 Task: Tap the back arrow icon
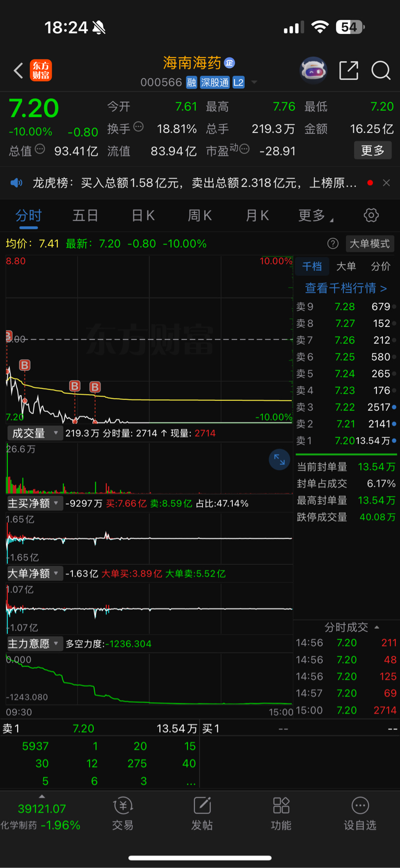pyautogui.click(x=18, y=70)
